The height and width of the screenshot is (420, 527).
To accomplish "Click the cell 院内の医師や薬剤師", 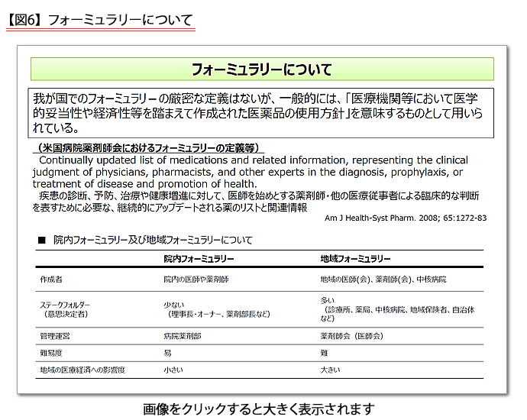I will [x=196, y=279].
